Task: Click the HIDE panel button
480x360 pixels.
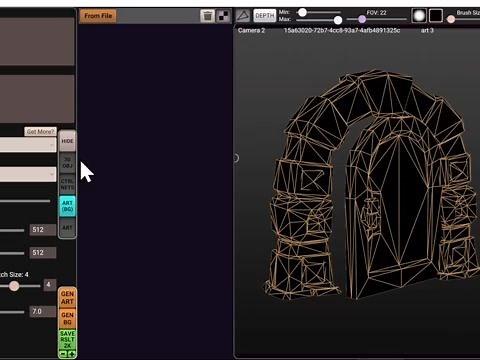Action: click(67, 141)
